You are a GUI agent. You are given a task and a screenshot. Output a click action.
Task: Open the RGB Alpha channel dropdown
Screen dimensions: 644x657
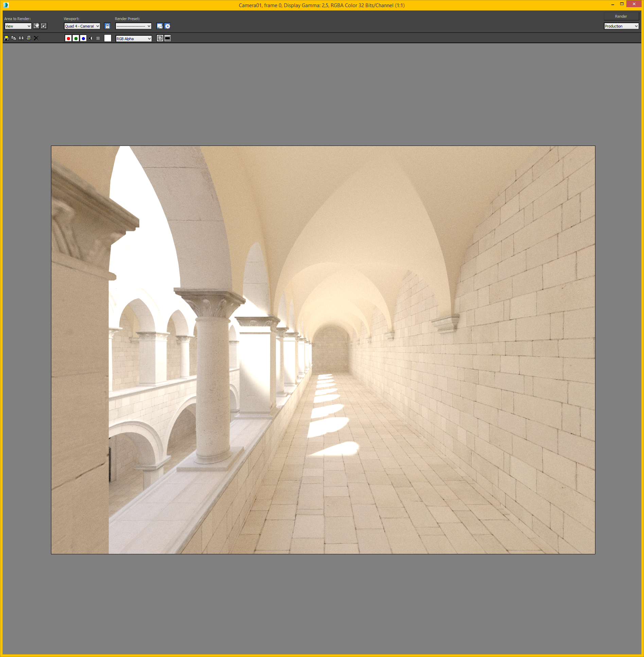[134, 39]
